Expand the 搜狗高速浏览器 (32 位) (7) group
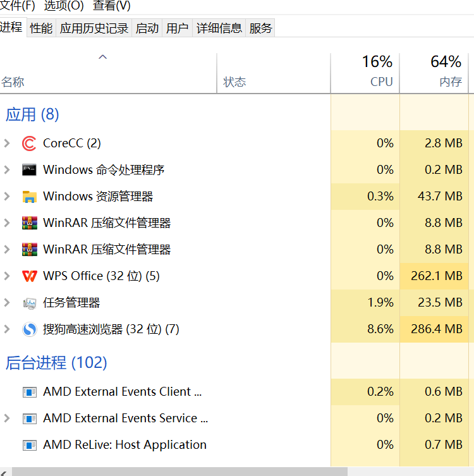The height and width of the screenshot is (476, 474). [x=7, y=329]
